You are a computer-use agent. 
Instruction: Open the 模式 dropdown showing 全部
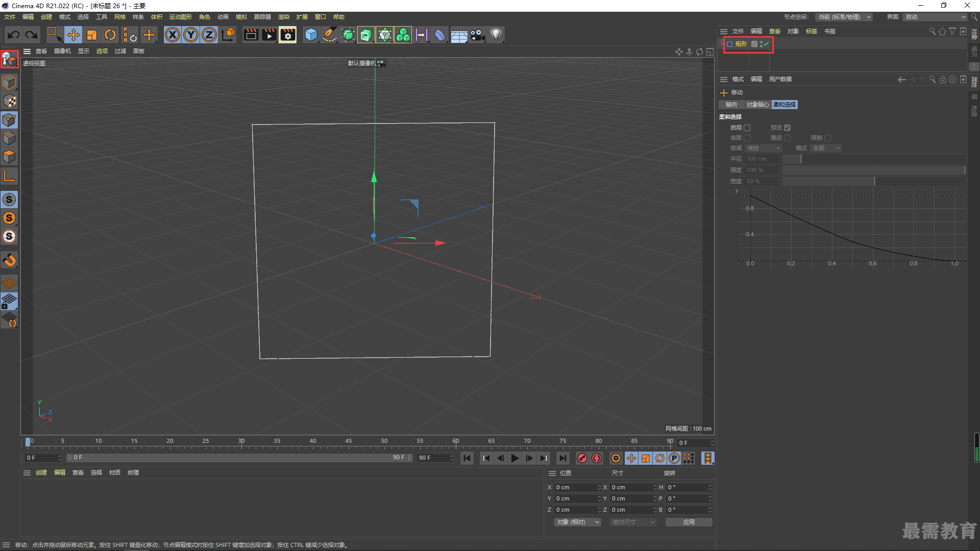(826, 148)
